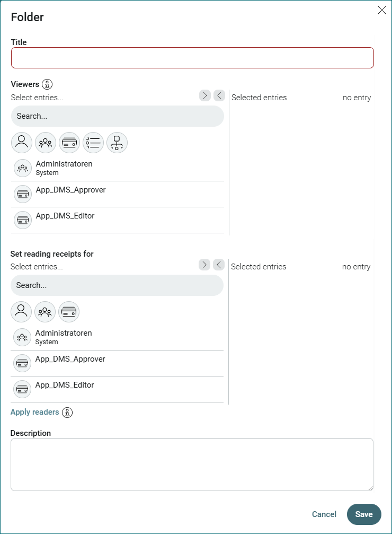Cancel the folder dialog
Image resolution: width=392 pixels, height=534 pixels.
pyautogui.click(x=324, y=514)
